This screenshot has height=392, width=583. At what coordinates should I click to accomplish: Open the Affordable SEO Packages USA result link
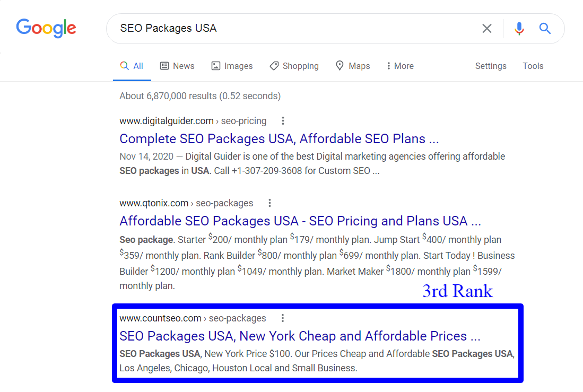tap(300, 221)
